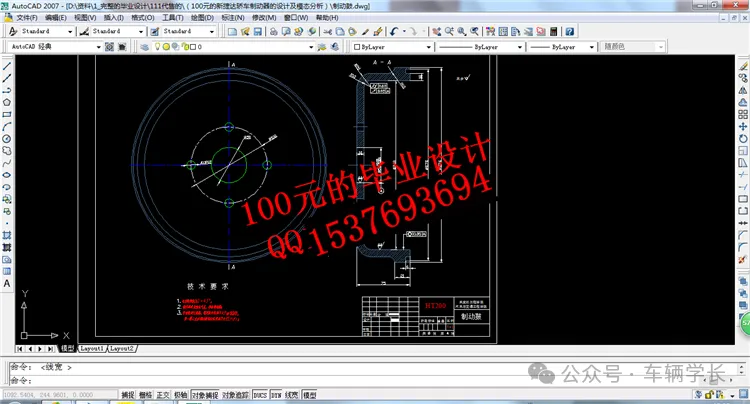Select the Line tool in Draw toolbar

click(x=7, y=66)
